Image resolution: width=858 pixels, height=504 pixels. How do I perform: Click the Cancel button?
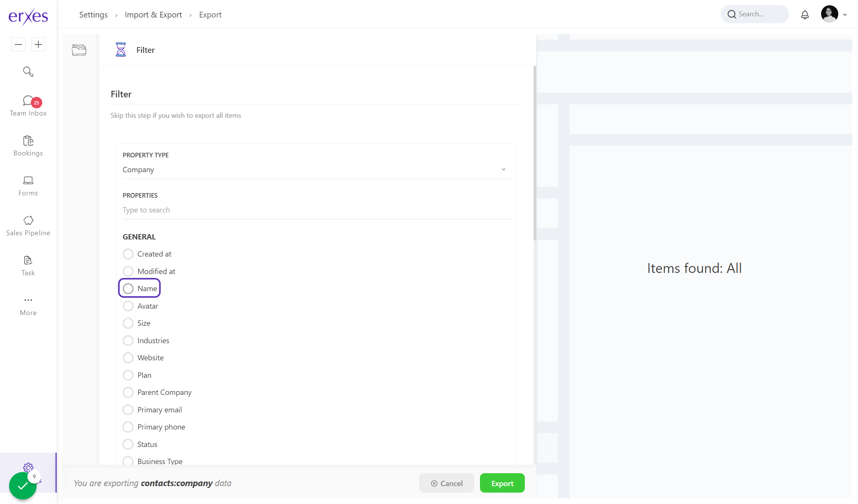446,483
